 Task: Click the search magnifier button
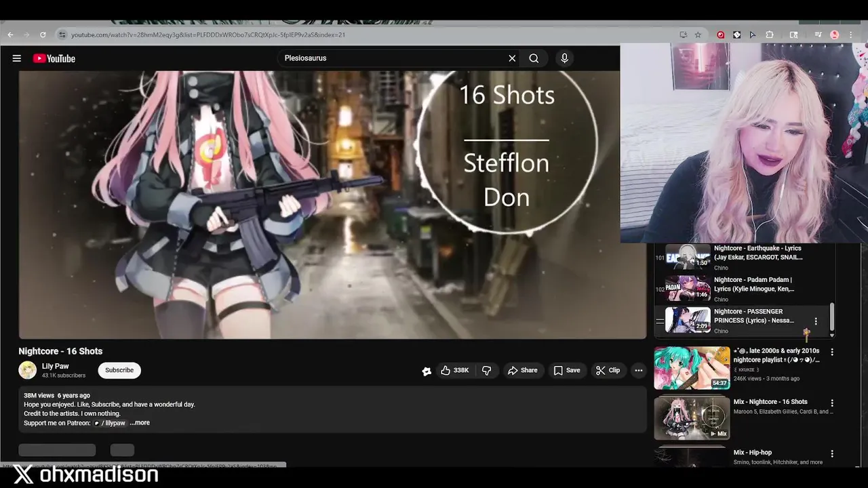[x=534, y=58]
